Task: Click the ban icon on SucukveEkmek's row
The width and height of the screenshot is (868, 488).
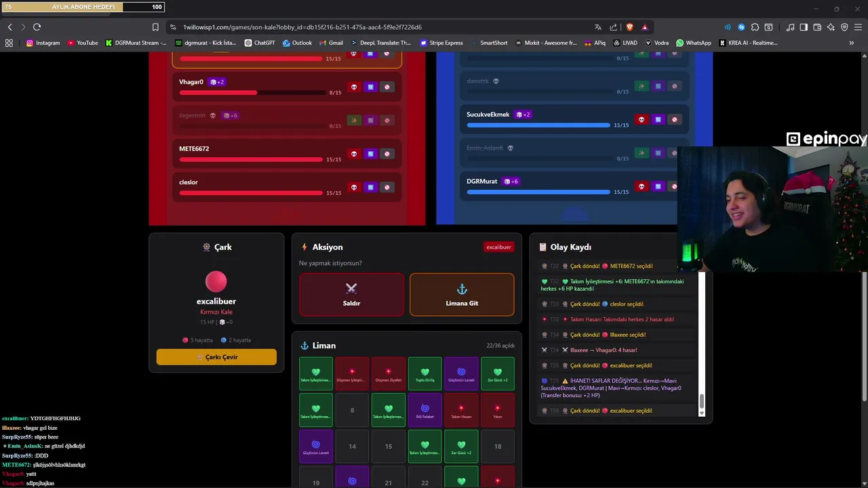Action: click(x=674, y=119)
